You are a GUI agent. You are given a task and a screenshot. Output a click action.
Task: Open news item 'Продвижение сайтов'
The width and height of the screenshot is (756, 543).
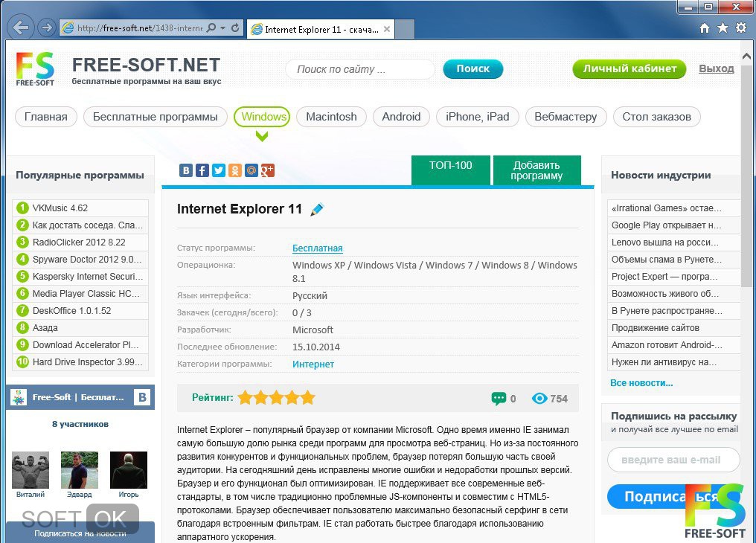coord(656,328)
